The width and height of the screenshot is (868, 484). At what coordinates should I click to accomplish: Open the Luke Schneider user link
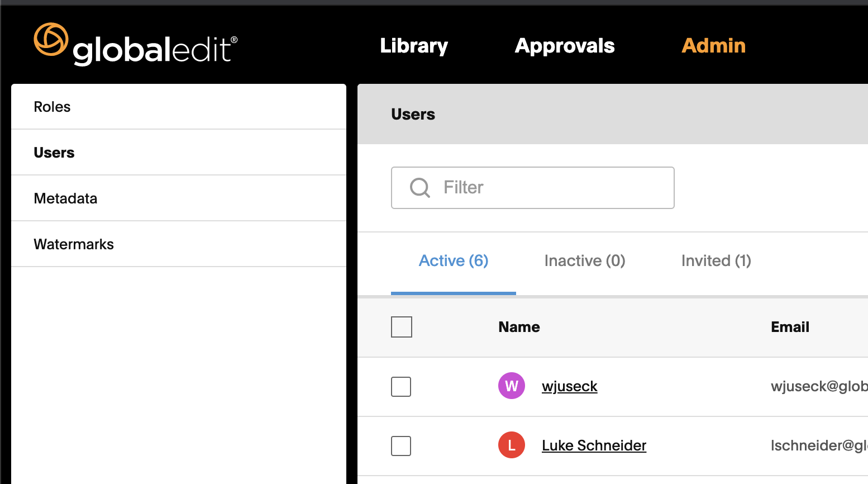coord(594,445)
